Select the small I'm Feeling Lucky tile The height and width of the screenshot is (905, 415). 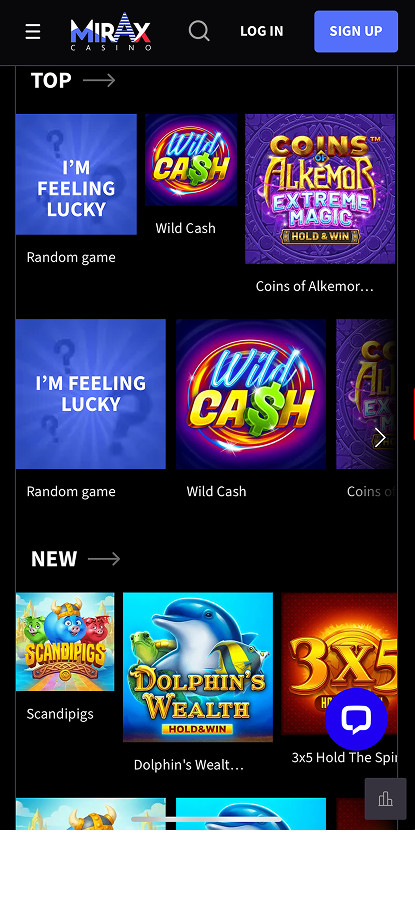[x=76, y=174]
